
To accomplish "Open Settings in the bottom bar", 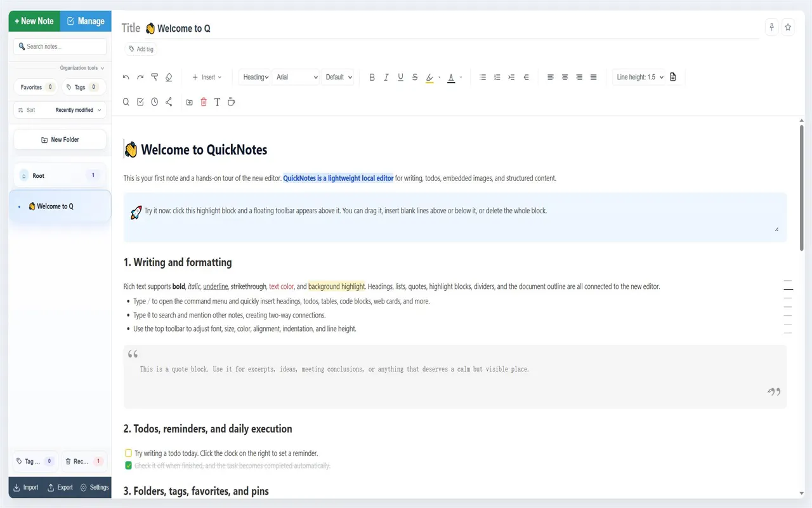I will (x=95, y=488).
